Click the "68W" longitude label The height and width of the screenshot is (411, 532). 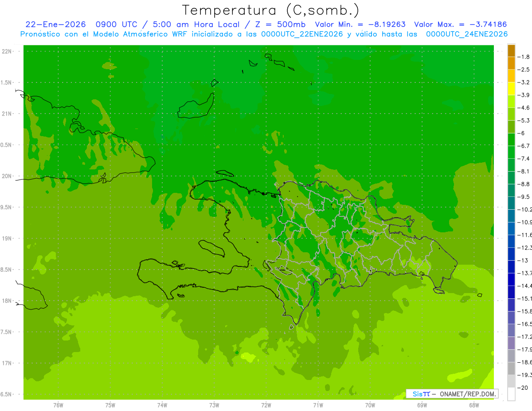tap(474, 405)
